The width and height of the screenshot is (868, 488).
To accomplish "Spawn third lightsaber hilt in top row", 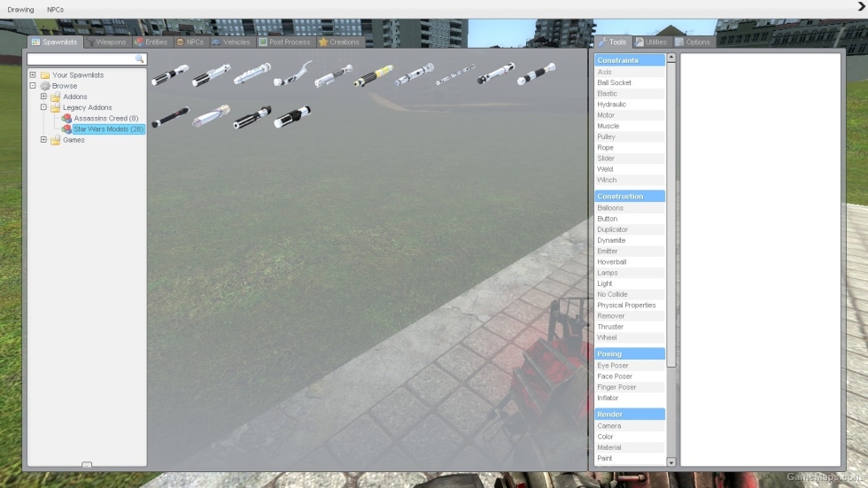I will click(252, 74).
